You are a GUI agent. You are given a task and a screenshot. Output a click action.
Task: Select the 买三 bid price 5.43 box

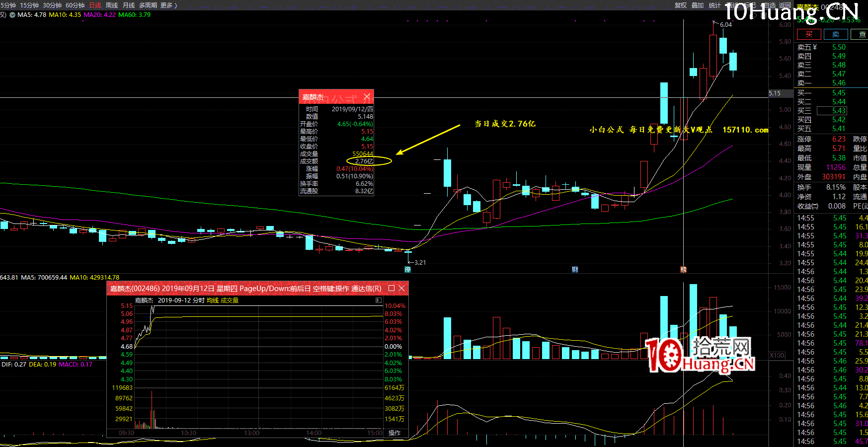(839, 111)
